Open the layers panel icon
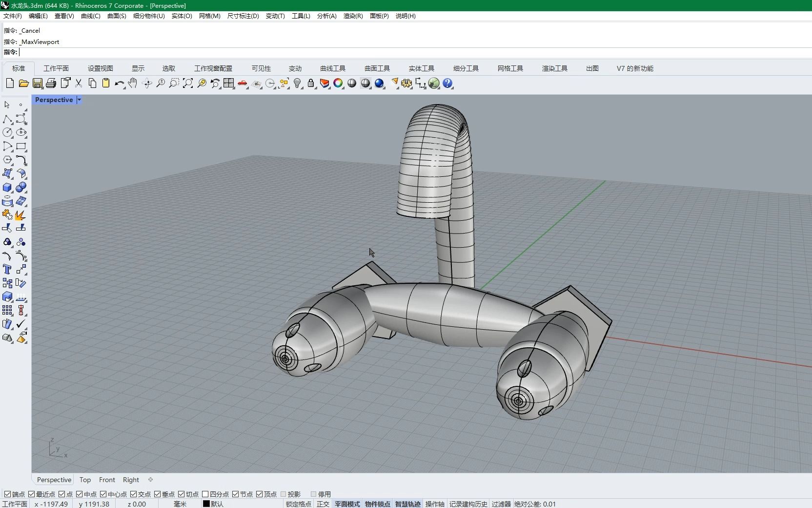This screenshot has width=812, height=508. (325, 84)
